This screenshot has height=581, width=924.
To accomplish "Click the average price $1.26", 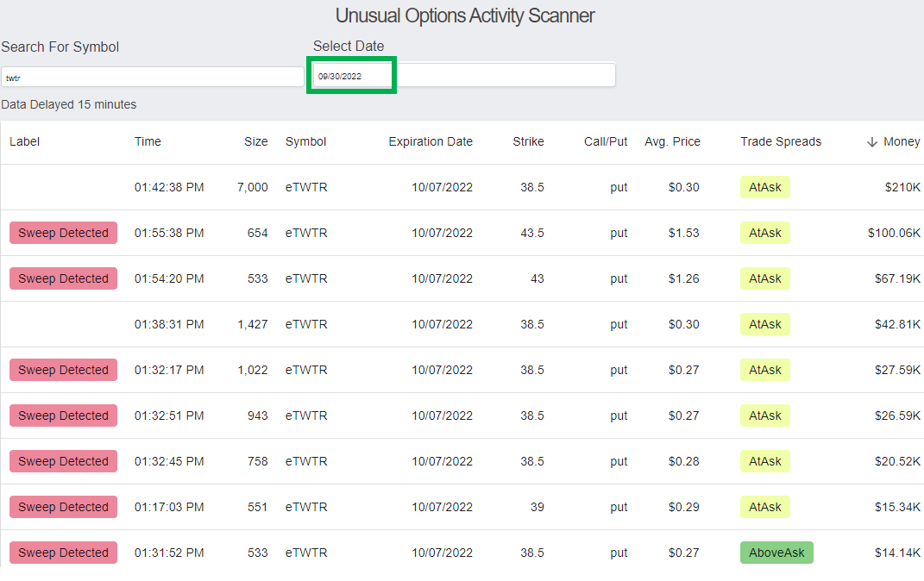I will pyautogui.click(x=683, y=278).
